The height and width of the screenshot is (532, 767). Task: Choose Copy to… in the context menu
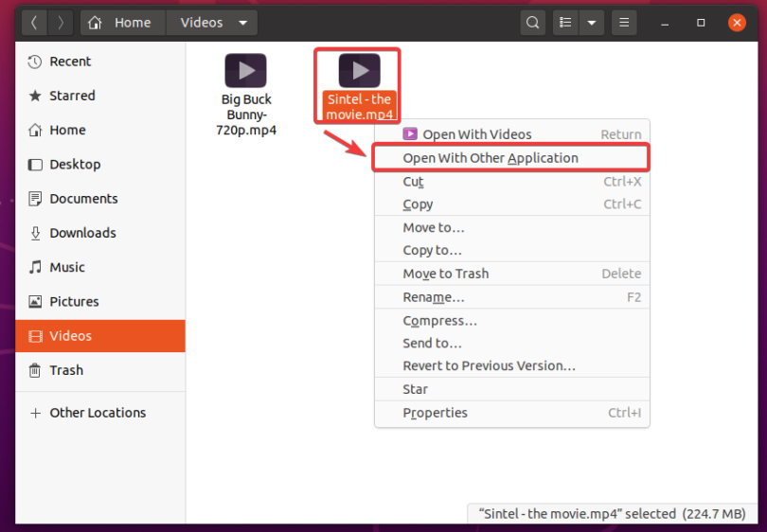tap(512, 250)
